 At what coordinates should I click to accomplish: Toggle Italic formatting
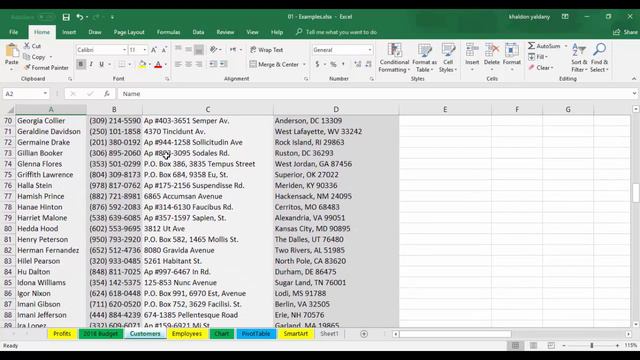click(91, 64)
